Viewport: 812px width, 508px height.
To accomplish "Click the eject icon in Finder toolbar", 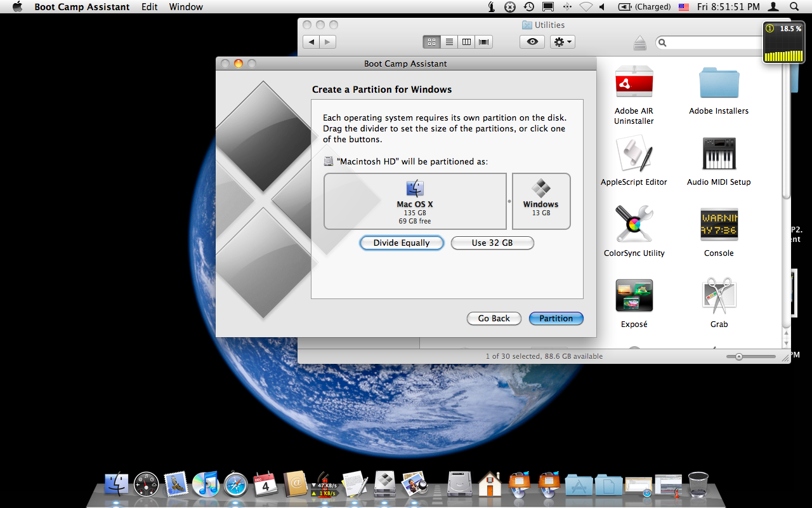I will click(x=639, y=43).
